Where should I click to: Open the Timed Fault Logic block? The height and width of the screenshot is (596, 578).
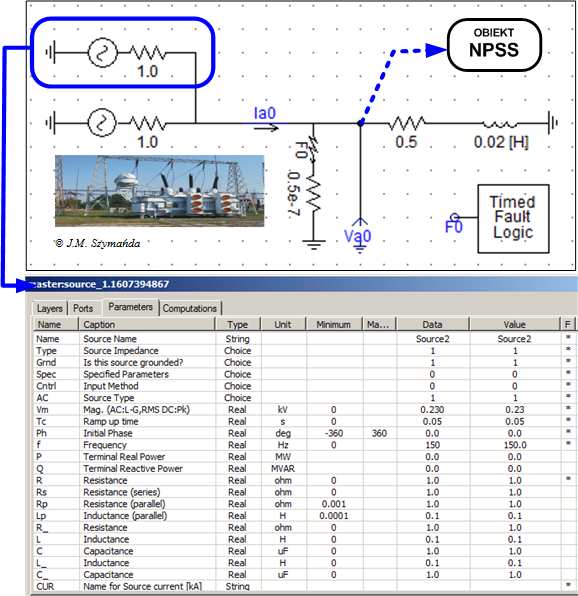click(513, 219)
